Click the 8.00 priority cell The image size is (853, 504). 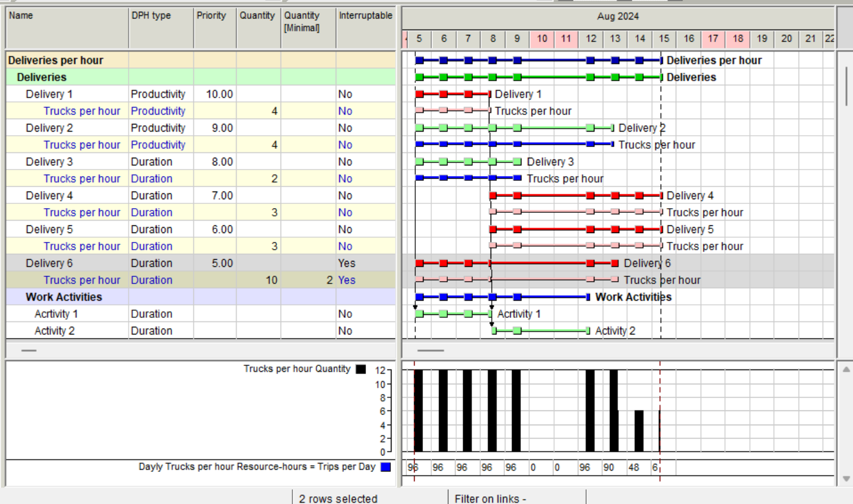click(x=215, y=162)
